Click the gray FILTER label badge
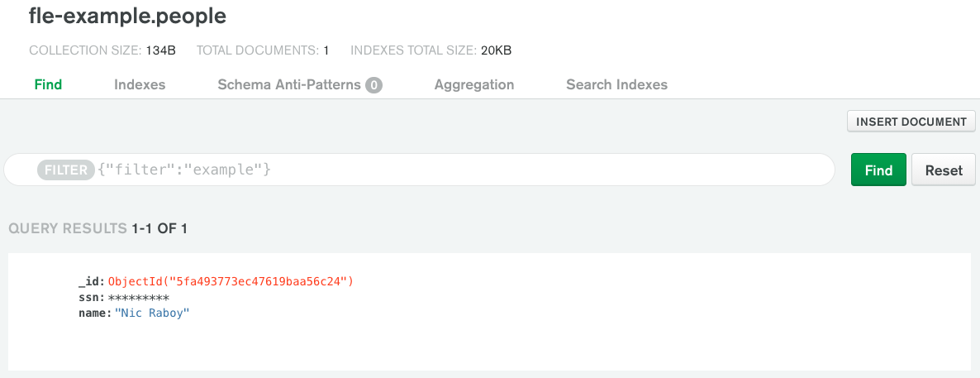This screenshot has width=980, height=378. click(x=66, y=170)
